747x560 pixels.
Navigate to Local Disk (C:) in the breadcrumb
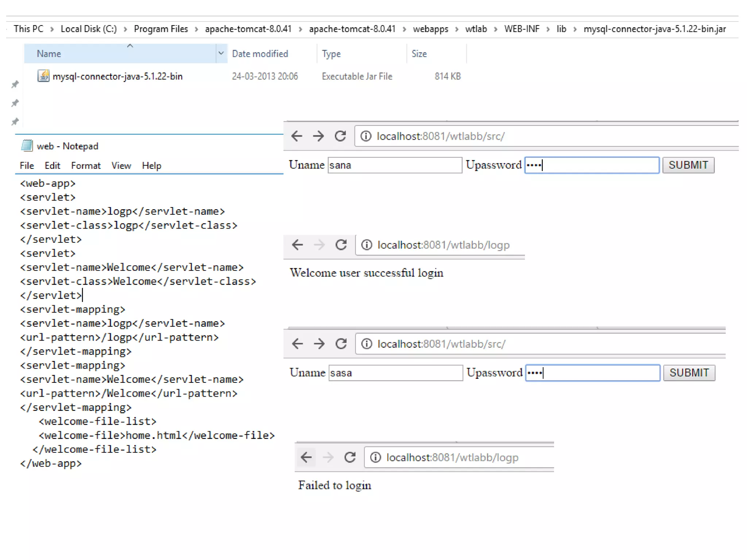[89, 29]
